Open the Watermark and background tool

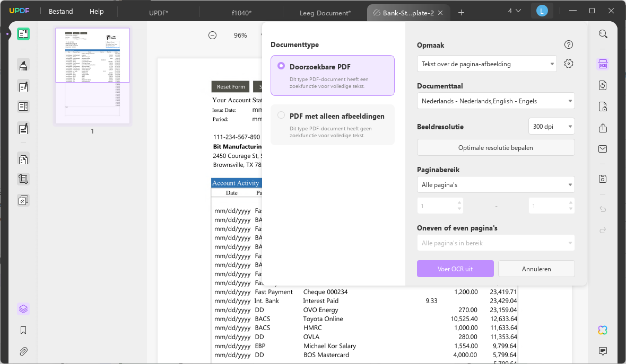pos(23,200)
